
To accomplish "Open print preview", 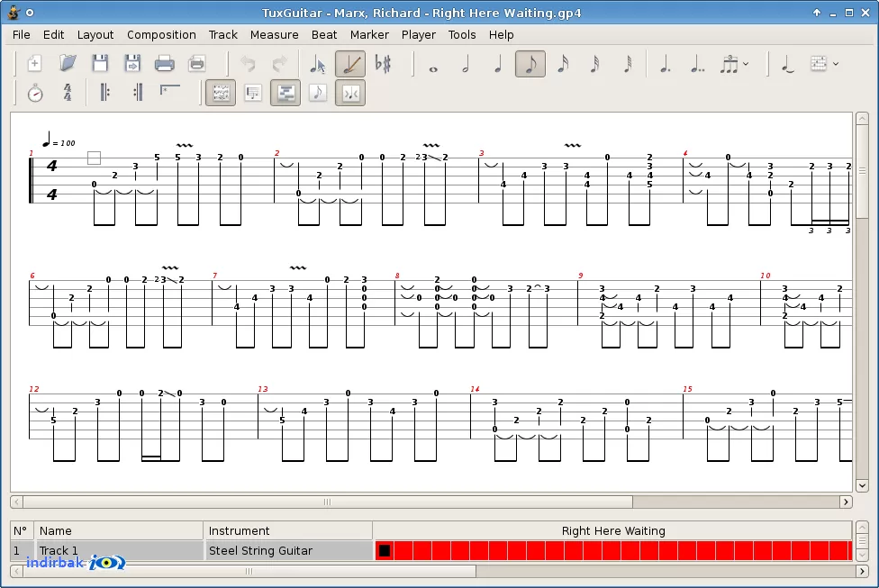I will (x=196, y=63).
